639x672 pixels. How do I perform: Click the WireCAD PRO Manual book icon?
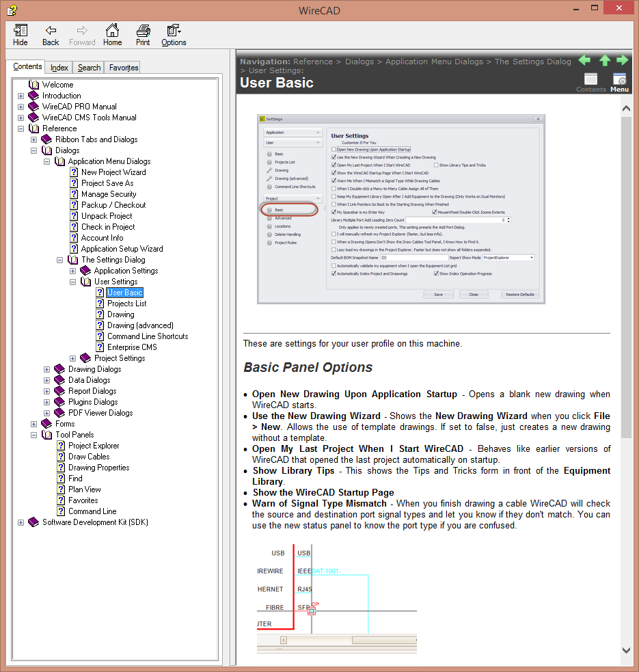coord(33,106)
